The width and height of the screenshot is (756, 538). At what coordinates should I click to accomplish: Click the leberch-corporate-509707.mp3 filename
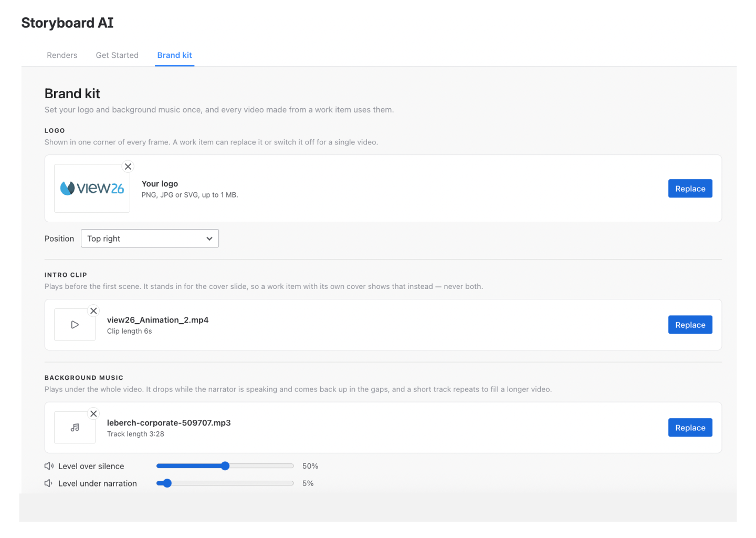(169, 423)
